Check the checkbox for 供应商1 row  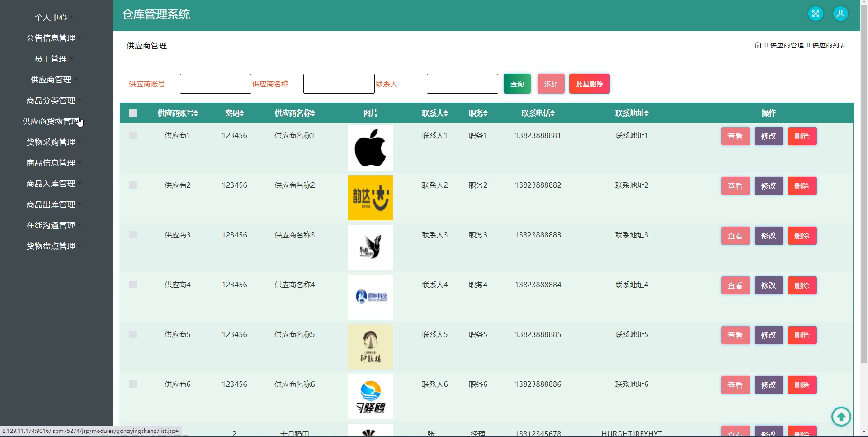pos(133,135)
